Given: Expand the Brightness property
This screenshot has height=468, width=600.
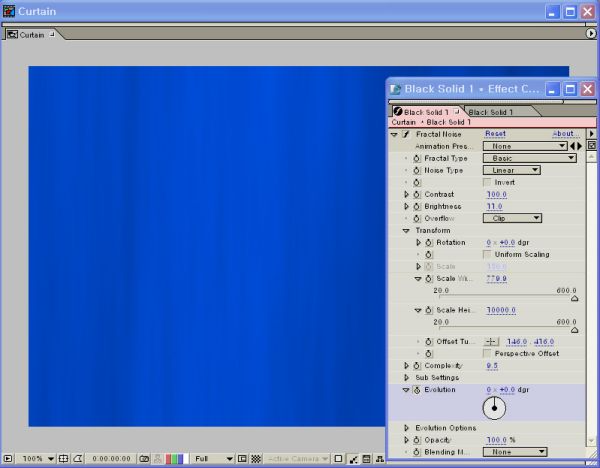Looking at the screenshot, I should tap(406, 206).
